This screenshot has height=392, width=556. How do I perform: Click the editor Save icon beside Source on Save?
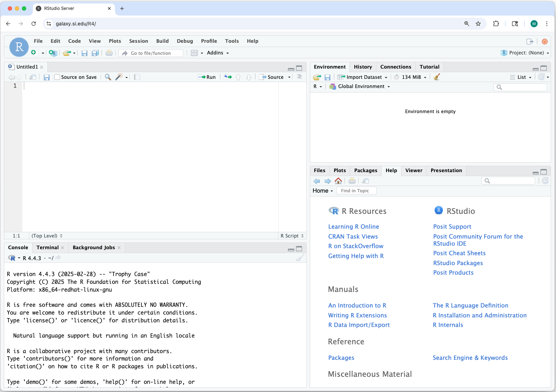46,77
